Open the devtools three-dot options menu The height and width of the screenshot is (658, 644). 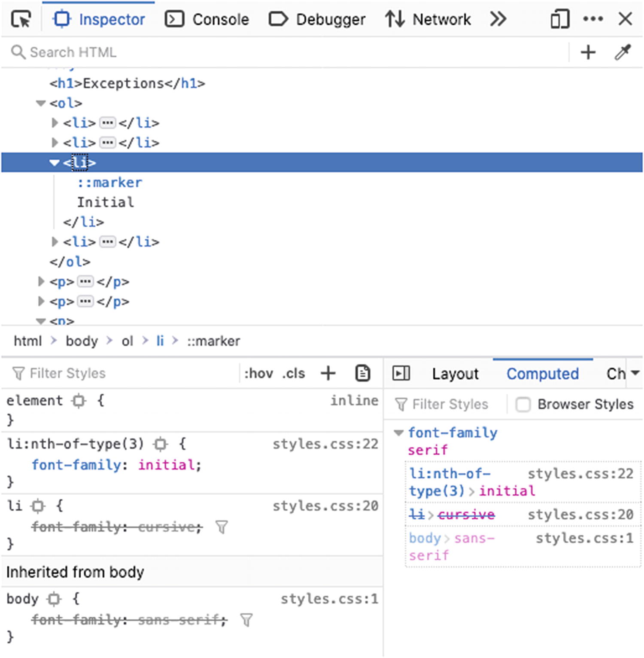(593, 19)
